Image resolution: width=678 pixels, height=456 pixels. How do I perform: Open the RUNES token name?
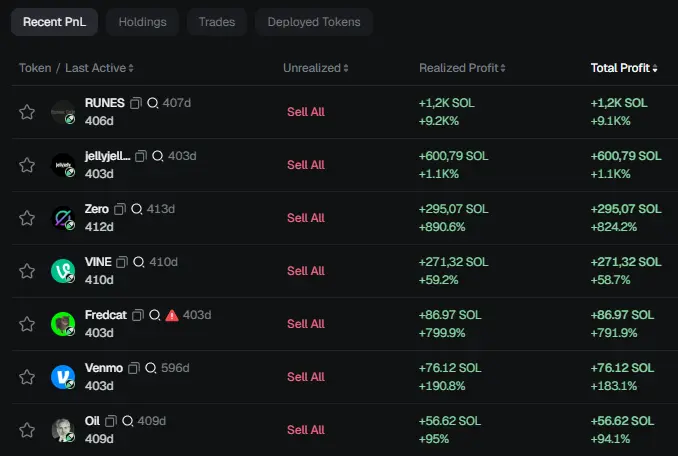105,103
